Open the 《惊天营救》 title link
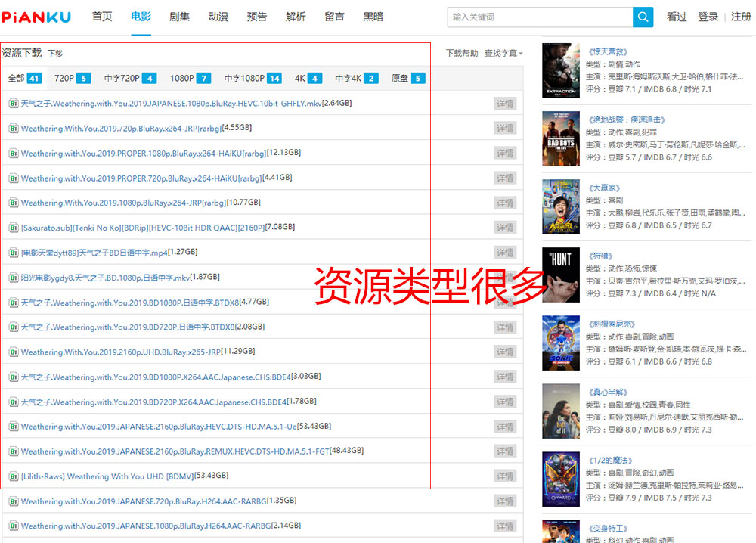 tap(608, 51)
